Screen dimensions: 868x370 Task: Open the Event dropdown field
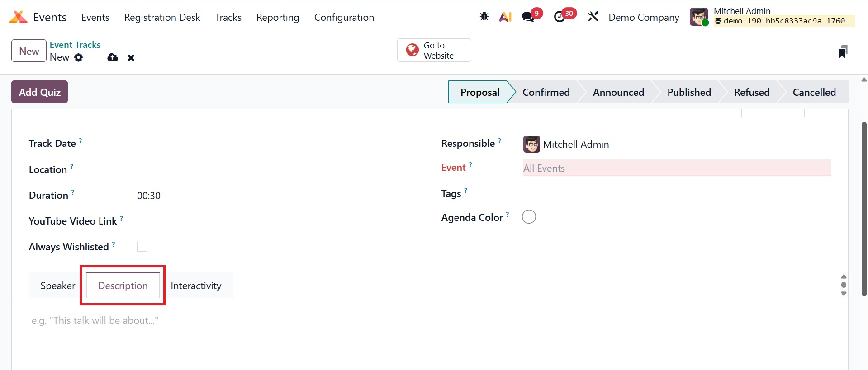(x=677, y=168)
